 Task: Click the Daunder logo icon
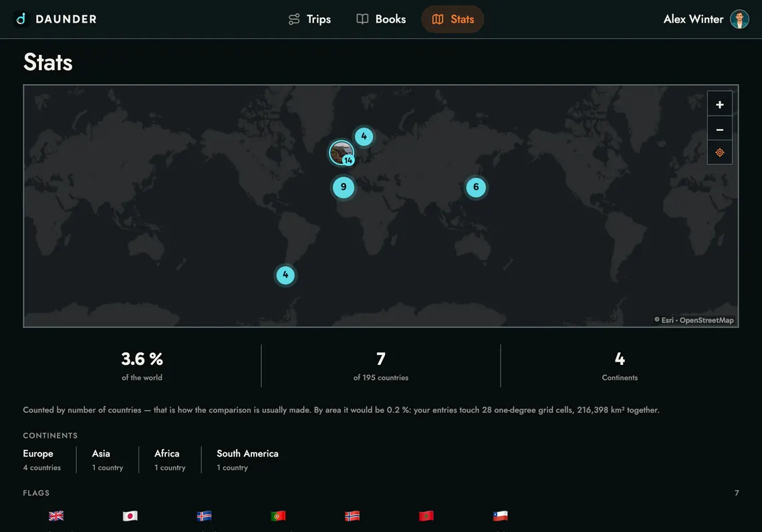pos(21,19)
